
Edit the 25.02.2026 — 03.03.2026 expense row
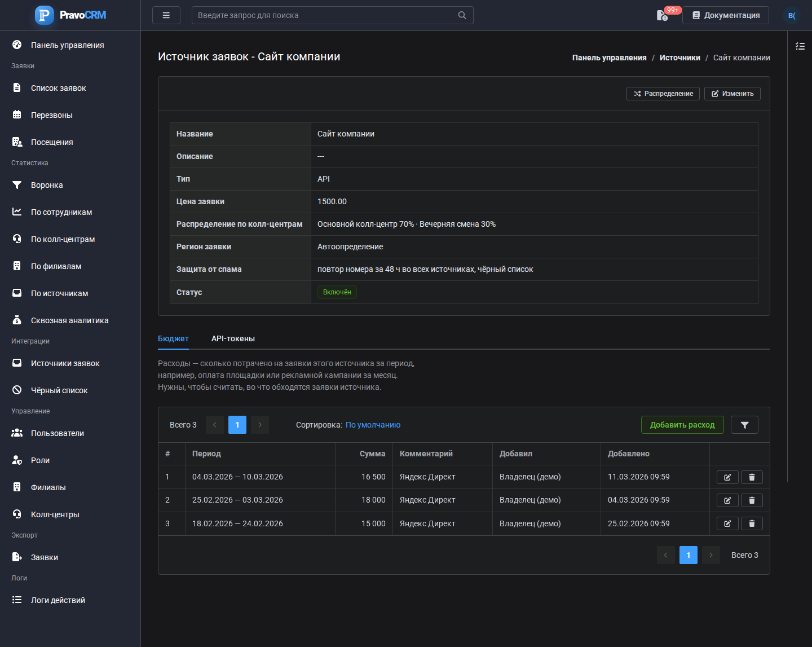[727, 500]
